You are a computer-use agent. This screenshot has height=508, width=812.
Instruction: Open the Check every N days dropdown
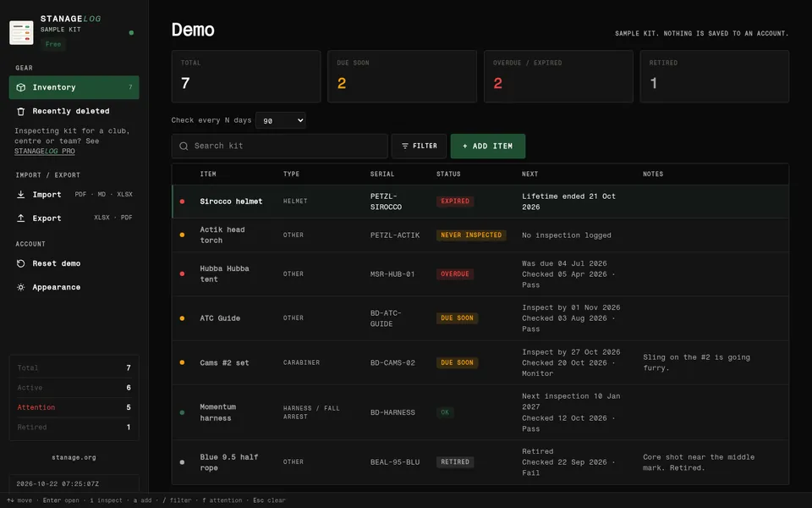281,120
